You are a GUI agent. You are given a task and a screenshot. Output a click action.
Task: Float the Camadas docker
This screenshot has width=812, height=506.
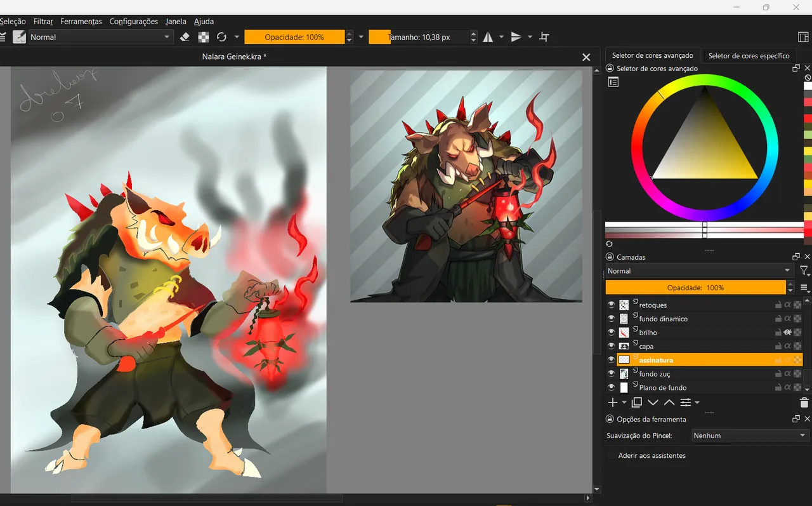pyautogui.click(x=796, y=257)
